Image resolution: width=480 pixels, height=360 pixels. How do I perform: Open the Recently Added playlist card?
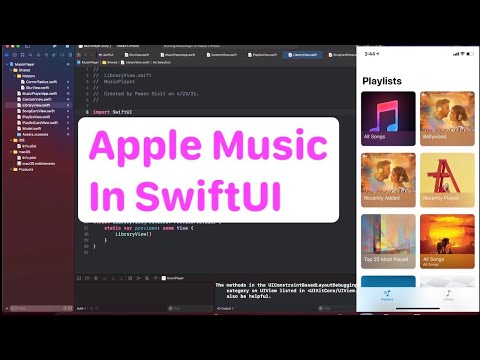[388, 180]
